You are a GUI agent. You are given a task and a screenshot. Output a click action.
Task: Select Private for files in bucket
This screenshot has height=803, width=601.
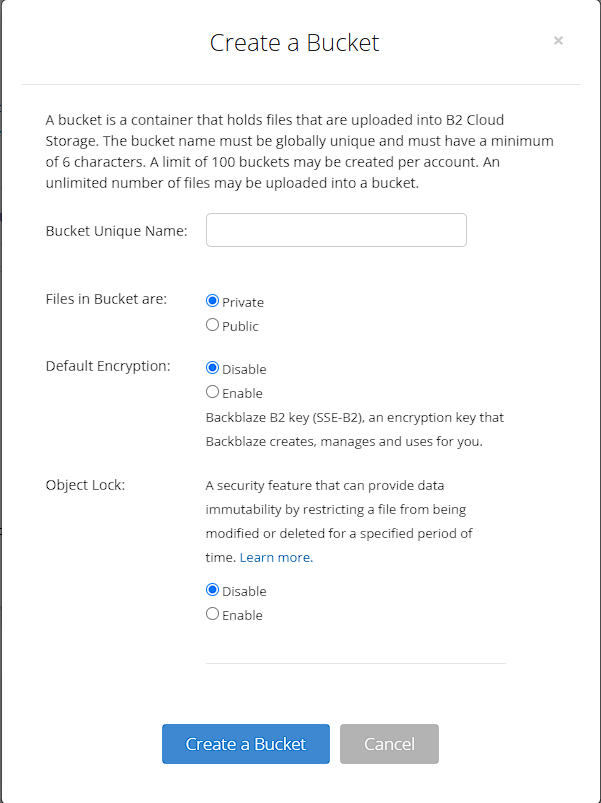tap(212, 301)
